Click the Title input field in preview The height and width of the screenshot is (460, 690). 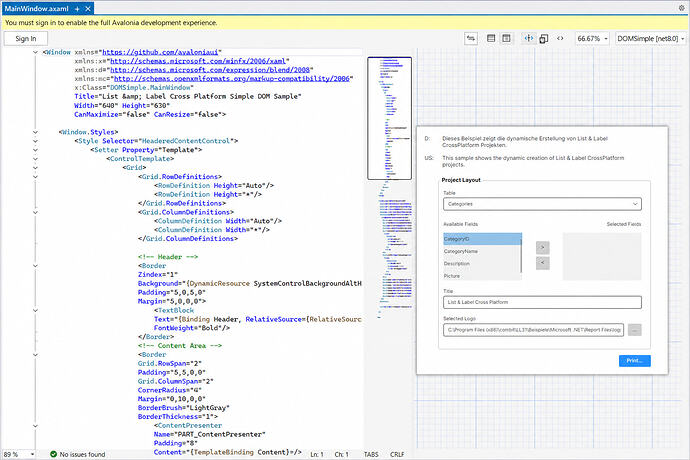coord(542,302)
